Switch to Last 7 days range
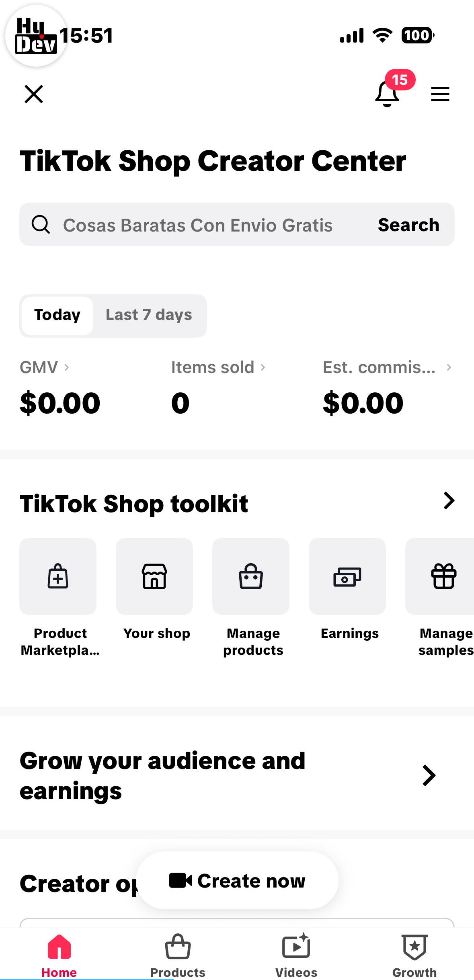Viewport: 474px width, 980px height. (149, 315)
